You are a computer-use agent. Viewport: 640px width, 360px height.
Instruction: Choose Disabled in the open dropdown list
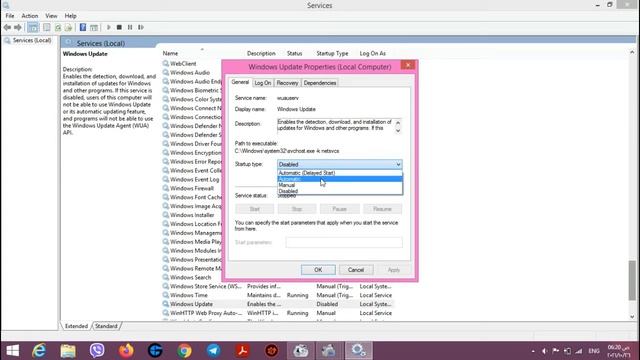tap(340, 191)
